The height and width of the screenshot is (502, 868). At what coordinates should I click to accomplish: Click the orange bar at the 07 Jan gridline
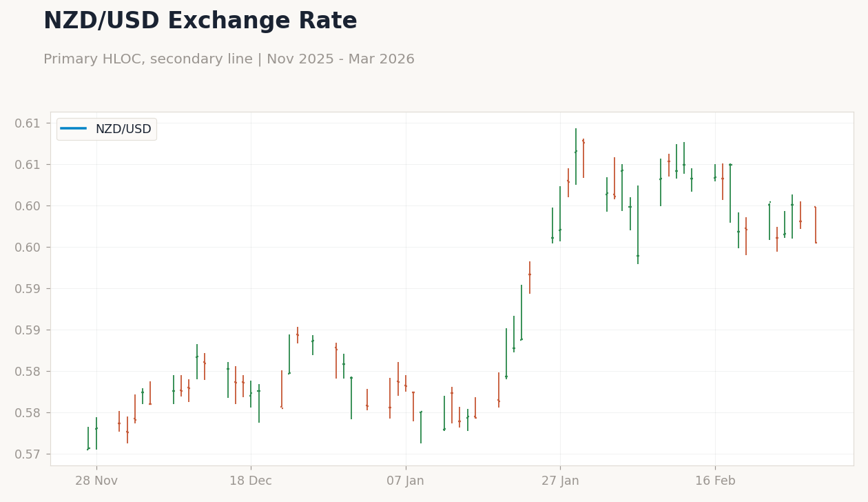tap(406, 383)
